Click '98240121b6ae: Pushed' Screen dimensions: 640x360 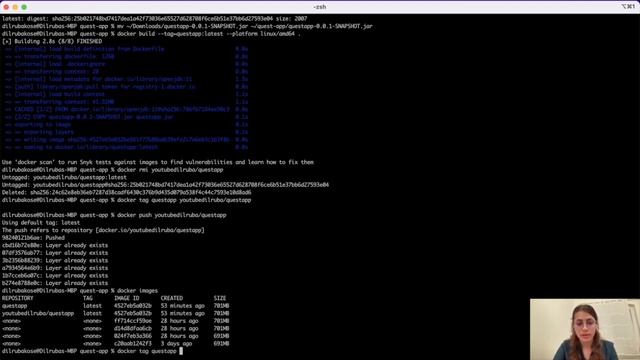tap(33, 238)
